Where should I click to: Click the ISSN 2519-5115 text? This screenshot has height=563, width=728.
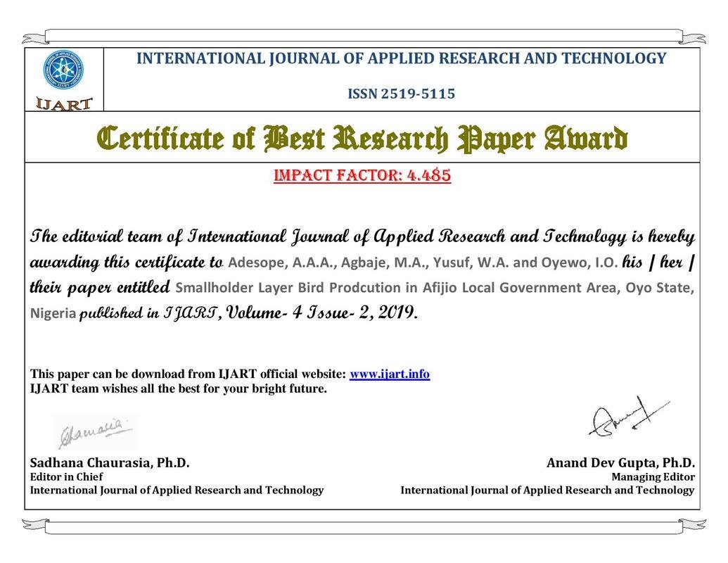(401, 94)
